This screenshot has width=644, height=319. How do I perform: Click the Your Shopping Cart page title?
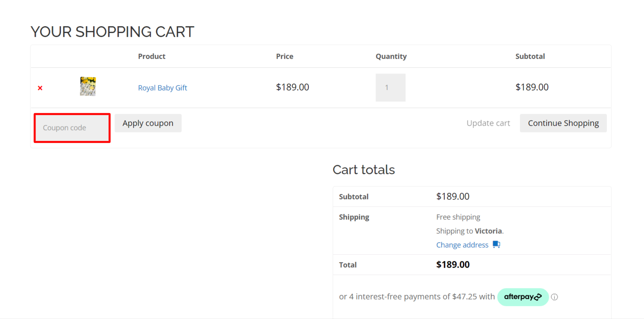(x=112, y=32)
